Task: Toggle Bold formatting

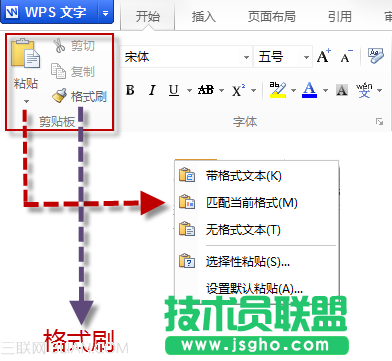Action: [x=130, y=90]
